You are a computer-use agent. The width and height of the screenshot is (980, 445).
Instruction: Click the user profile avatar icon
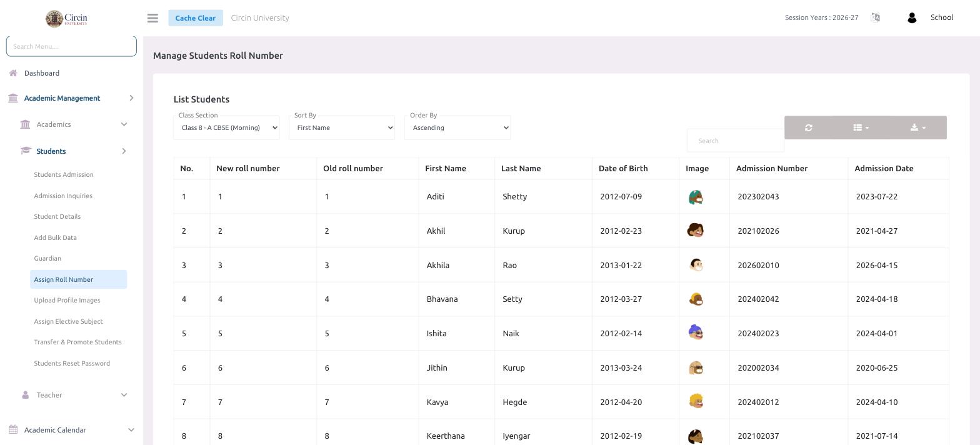tap(912, 18)
